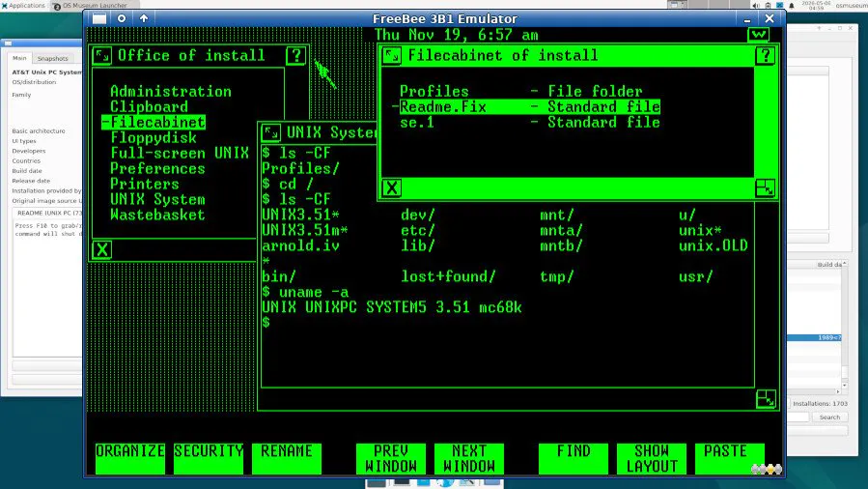
Task: Click move icon in Office of install titlebar
Action: point(102,55)
